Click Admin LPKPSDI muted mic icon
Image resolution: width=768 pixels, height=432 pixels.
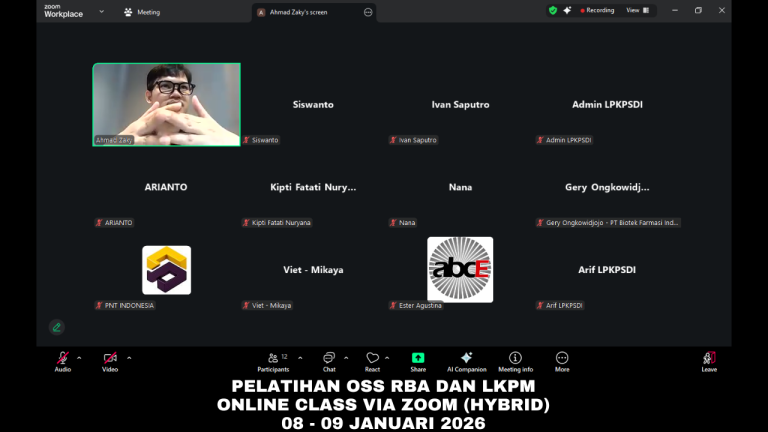pyautogui.click(x=540, y=140)
